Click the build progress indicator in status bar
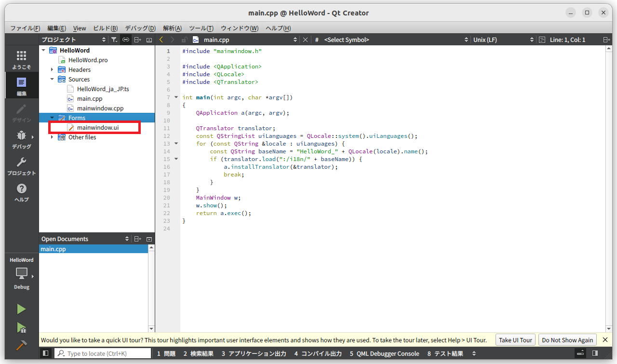Viewport: 617px width, 364px height. (x=580, y=353)
